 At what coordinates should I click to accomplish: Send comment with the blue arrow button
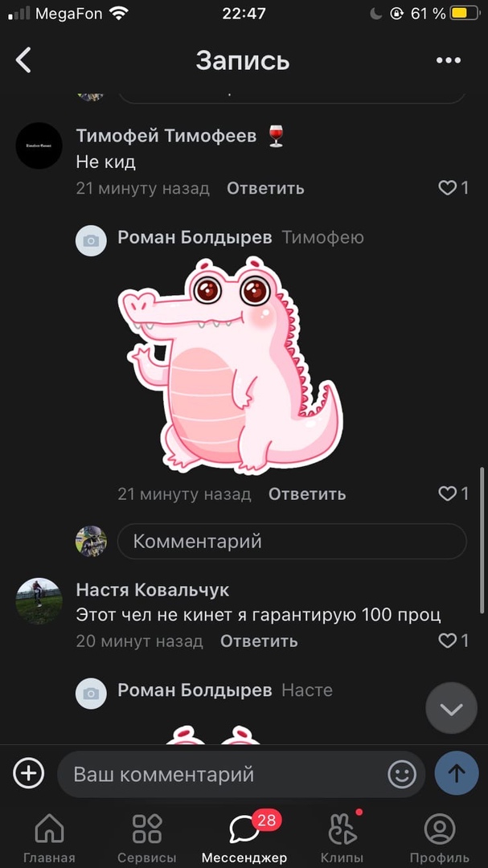(x=457, y=773)
